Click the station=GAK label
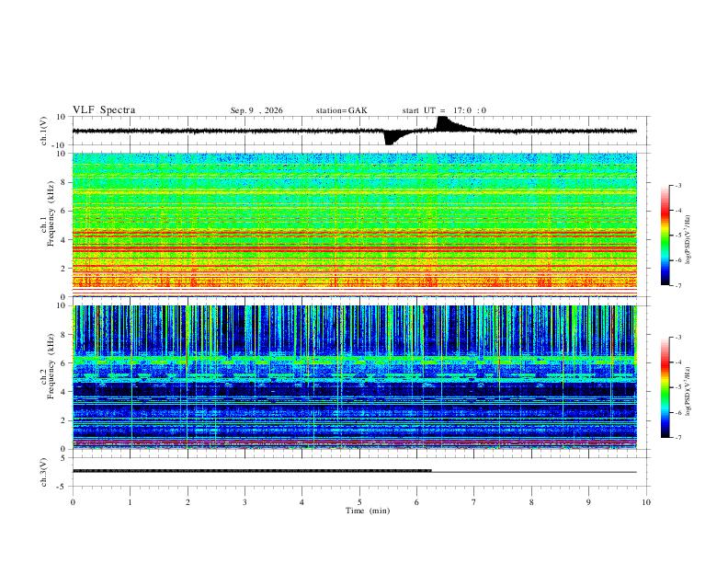 (341, 110)
